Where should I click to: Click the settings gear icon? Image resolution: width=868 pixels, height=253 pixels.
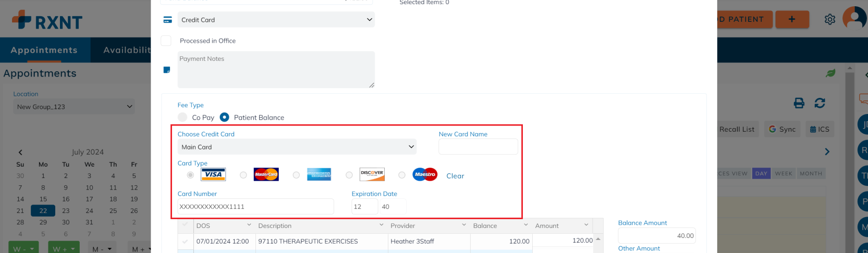(830, 19)
